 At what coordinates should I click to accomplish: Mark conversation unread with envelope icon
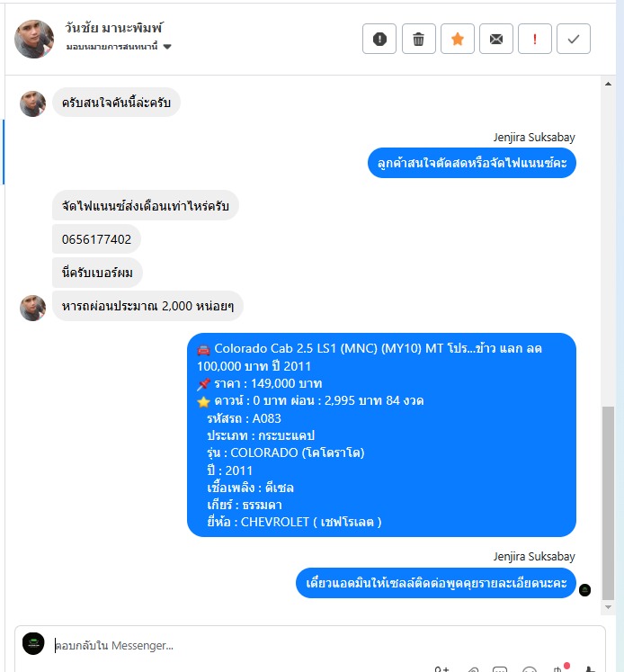(x=496, y=39)
